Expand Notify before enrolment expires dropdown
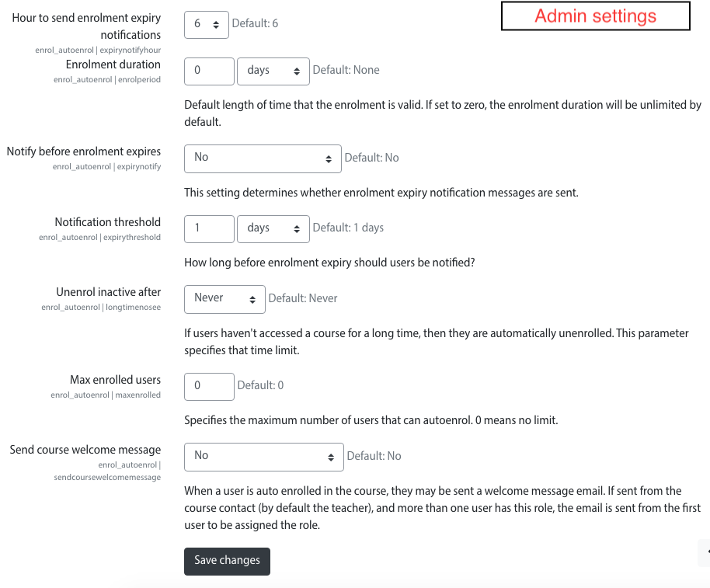This screenshot has width=710, height=588. coord(263,158)
